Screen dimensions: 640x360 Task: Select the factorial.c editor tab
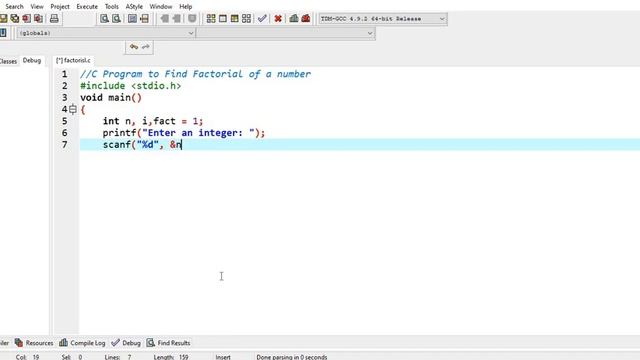[73, 60]
